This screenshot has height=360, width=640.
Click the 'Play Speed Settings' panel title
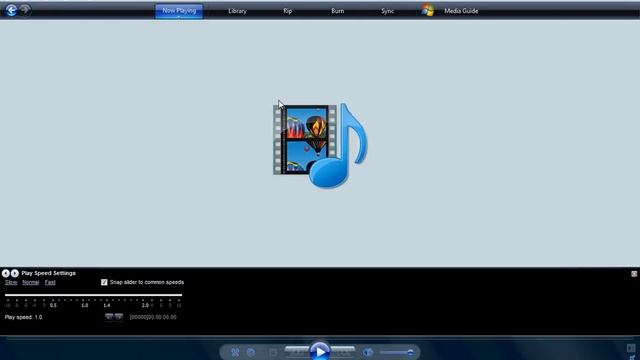49,273
